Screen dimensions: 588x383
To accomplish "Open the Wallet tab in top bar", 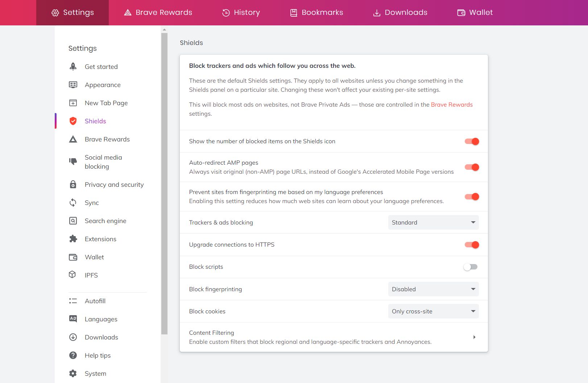I will click(x=475, y=13).
